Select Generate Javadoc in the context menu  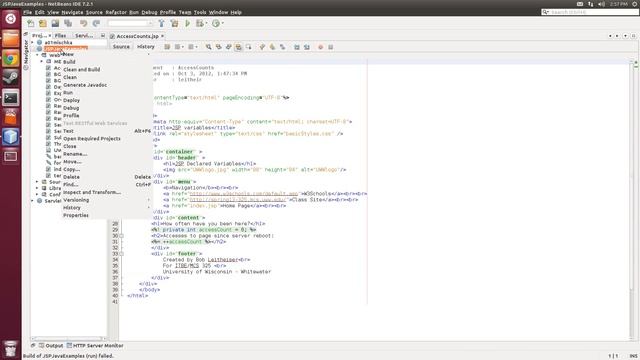point(85,85)
